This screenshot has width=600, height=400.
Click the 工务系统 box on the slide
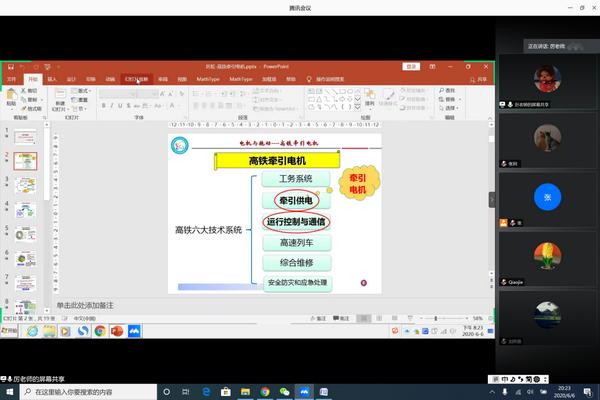tap(296, 179)
